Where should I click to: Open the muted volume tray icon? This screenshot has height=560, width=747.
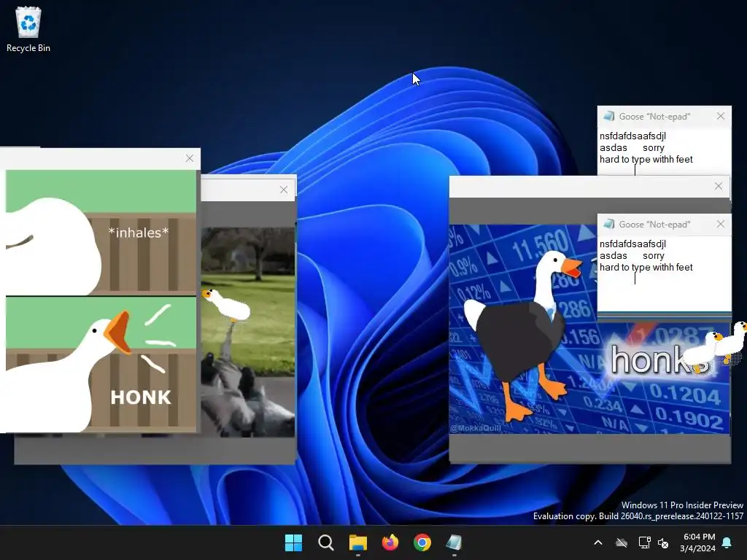tap(663, 542)
